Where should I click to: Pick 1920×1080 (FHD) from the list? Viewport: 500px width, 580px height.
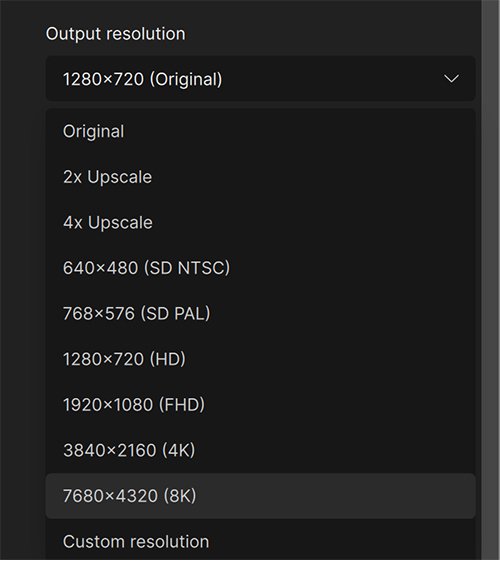point(260,404)
